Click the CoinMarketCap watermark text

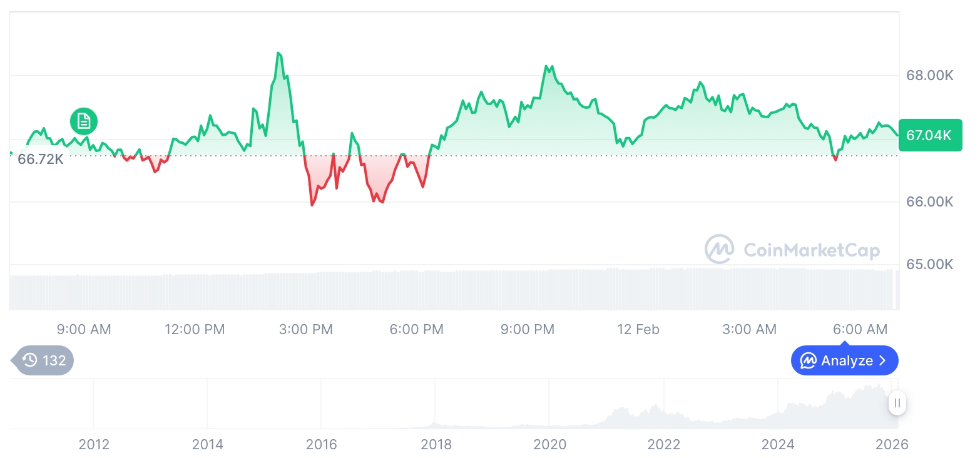(x=812, y=250)
